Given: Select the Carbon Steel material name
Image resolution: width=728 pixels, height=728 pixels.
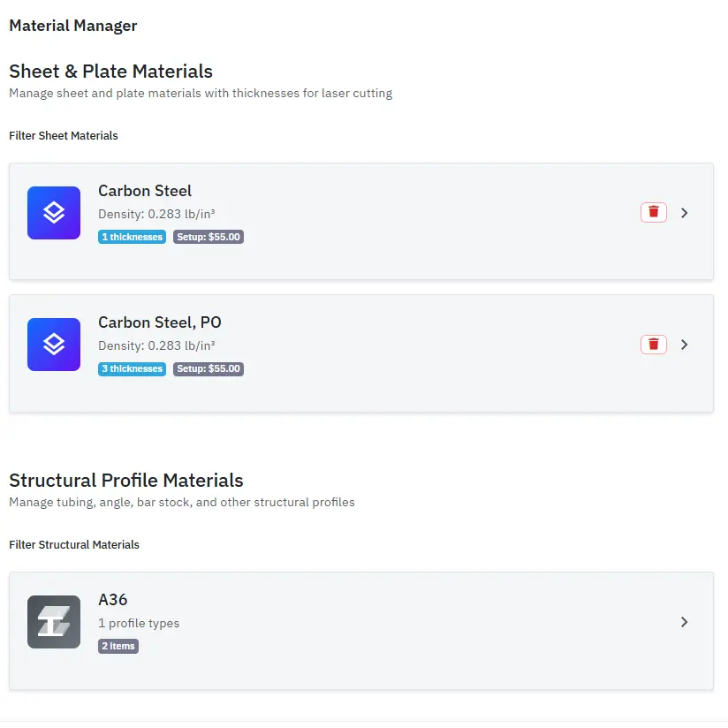Looking at the screenshot, I should point(145,191).
